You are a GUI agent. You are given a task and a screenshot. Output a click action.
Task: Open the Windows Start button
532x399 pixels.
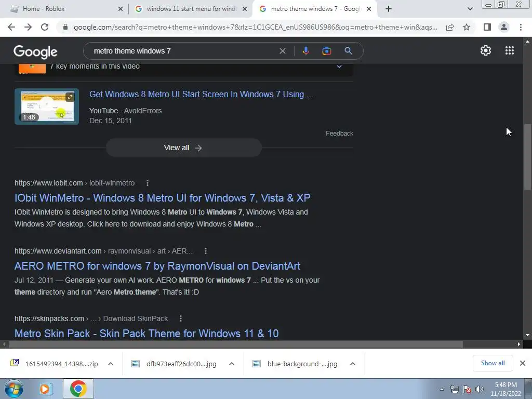(x=14, y=389)
